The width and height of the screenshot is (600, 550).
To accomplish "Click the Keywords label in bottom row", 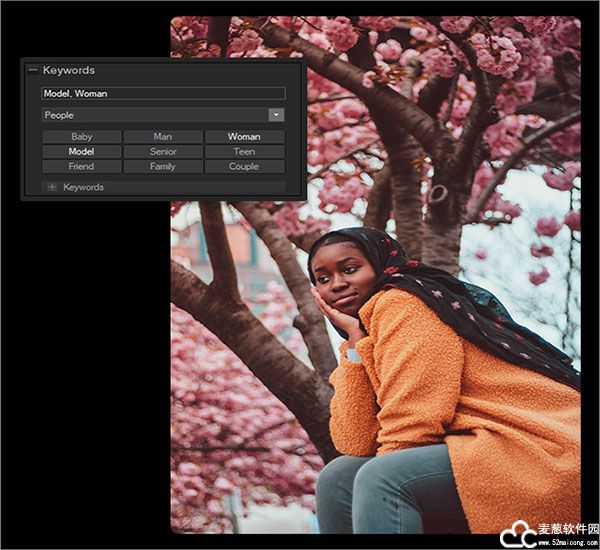I will tap(83, 187).
